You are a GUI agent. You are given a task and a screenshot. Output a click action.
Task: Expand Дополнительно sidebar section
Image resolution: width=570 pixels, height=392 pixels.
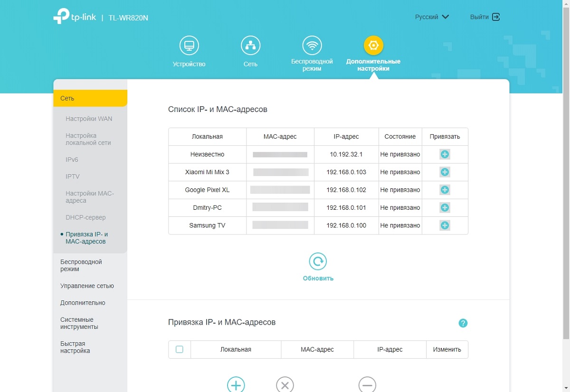coord(83,303)
